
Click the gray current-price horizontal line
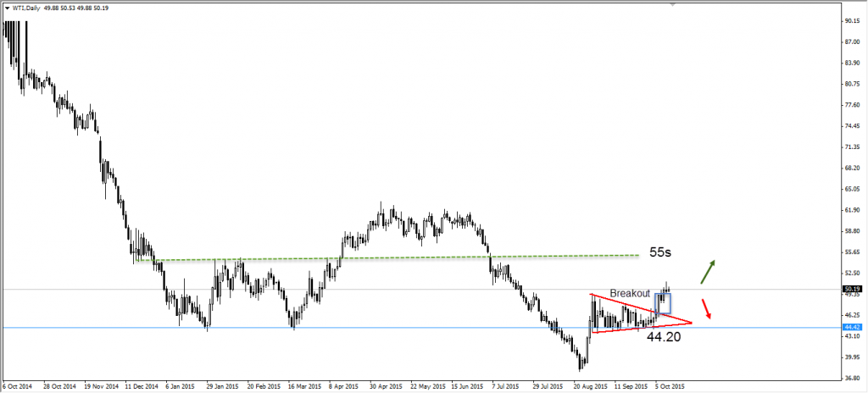420,289
